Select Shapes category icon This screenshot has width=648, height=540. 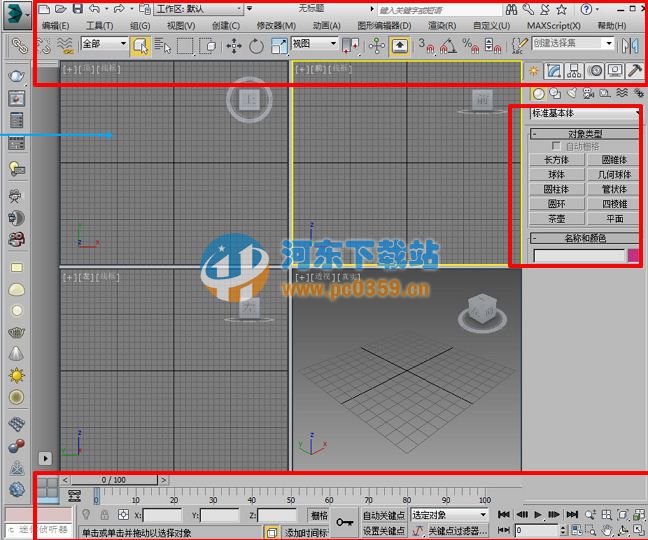pos(555,94)
